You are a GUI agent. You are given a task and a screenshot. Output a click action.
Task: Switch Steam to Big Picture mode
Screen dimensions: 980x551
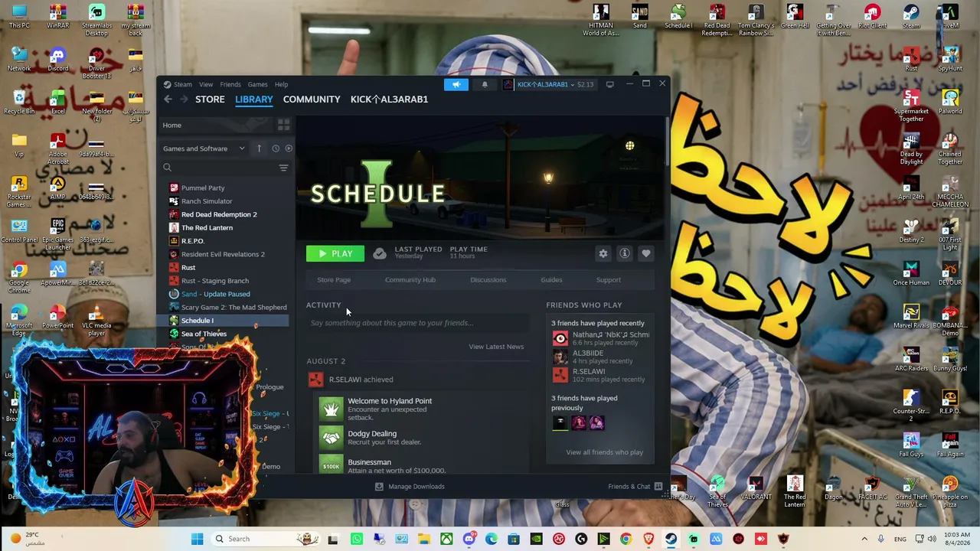tap(609, 84)
